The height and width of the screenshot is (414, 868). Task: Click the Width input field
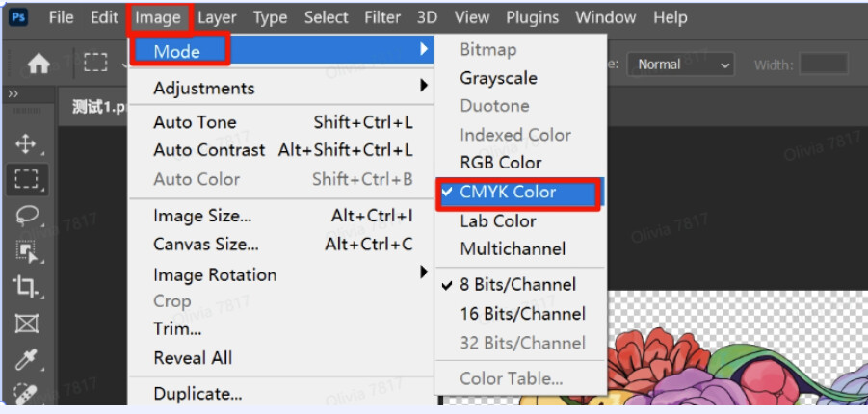[824, 65]
